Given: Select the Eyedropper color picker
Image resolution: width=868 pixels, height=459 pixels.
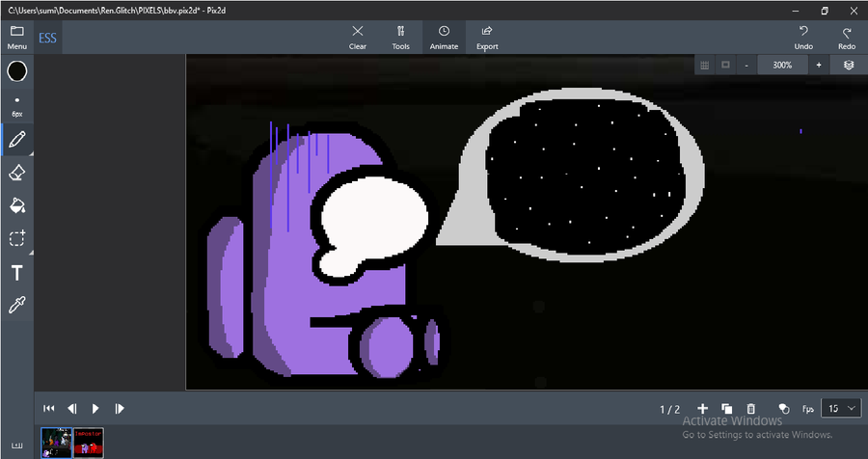Looking at the screenshot, I should coord(17,305).
